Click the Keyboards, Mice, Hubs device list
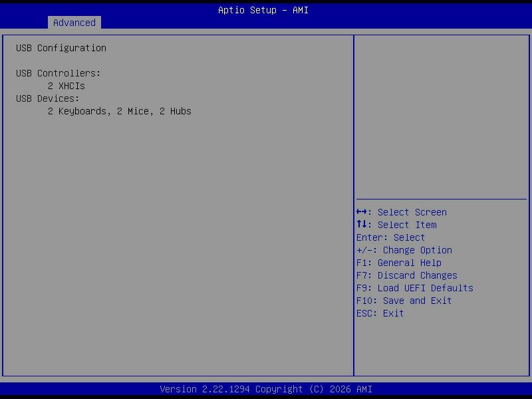Viewport: 532px width, 399px height. pos(120,111)
